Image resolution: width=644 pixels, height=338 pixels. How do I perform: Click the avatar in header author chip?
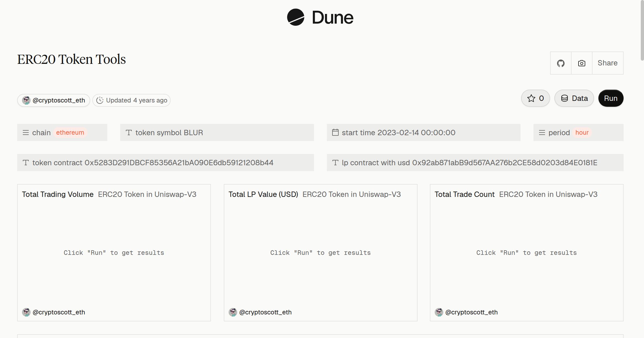tap(26, 100)
